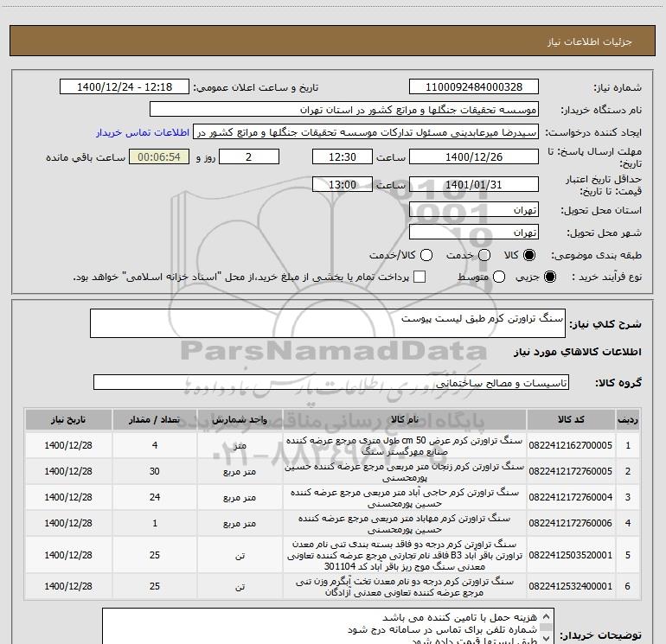Image resolution: width=666 pixels, height=644 pixels.
Task: Click section heading اطلاعات کالاهای مورد نیاز
Action: [x=577, y=352]
